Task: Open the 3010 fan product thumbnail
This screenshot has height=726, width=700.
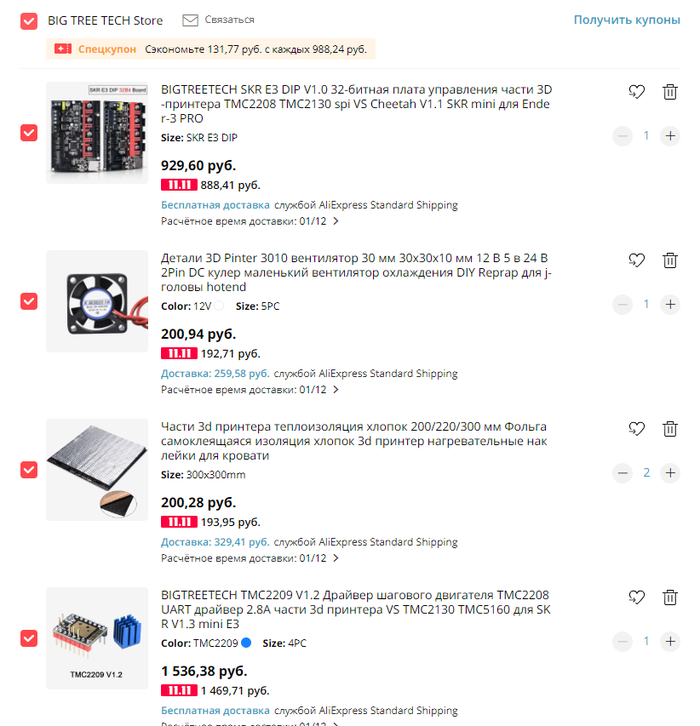Action: pyautogui.click(x=97, y=301)
